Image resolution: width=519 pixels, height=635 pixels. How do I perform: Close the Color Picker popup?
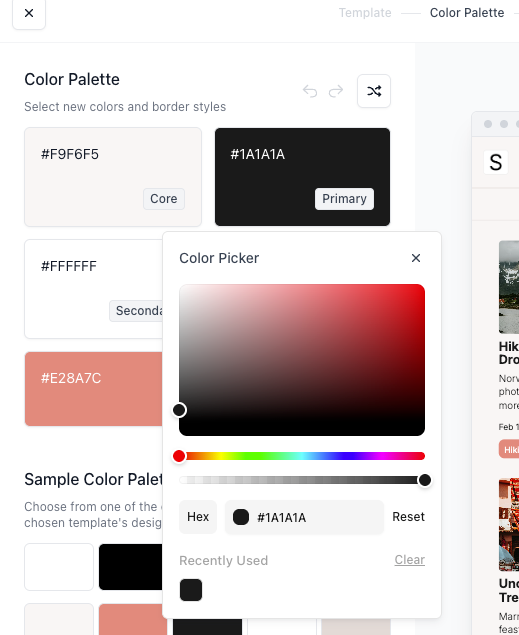coord(416,258)
